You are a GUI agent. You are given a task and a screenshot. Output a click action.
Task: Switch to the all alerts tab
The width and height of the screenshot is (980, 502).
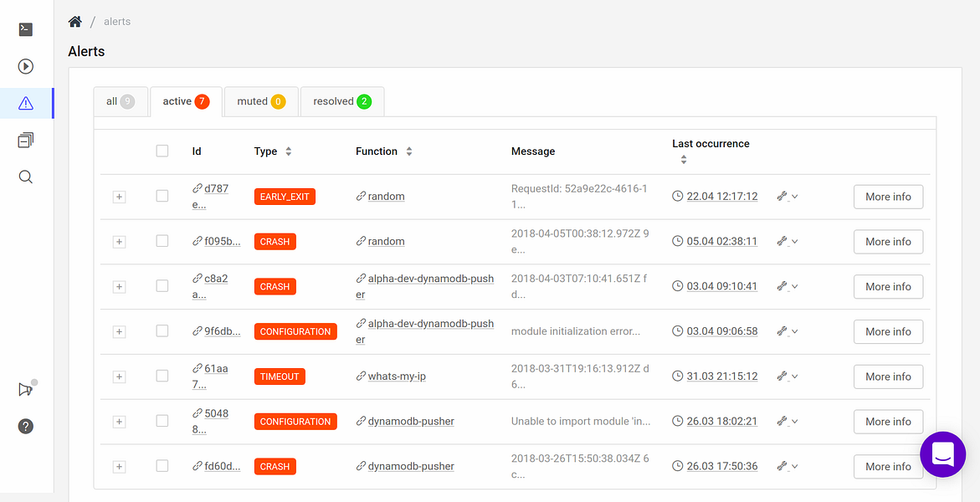pyautogui.click(x=121, y=101)
